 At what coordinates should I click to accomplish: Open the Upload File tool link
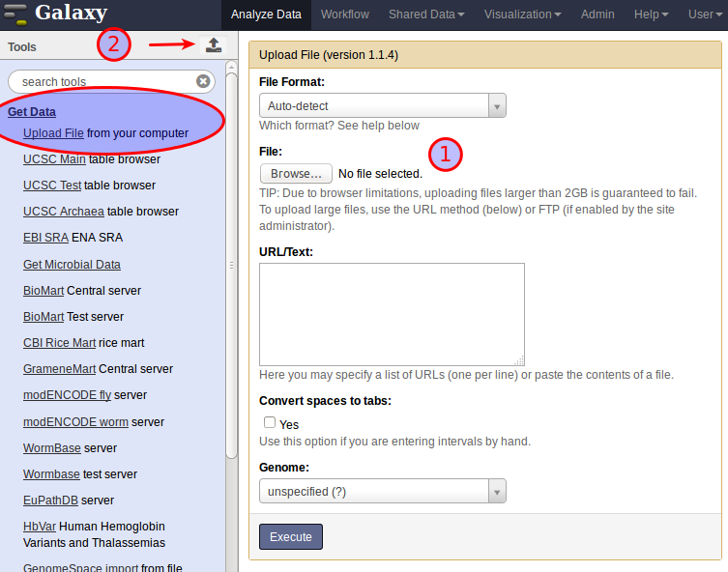[53, 133]
